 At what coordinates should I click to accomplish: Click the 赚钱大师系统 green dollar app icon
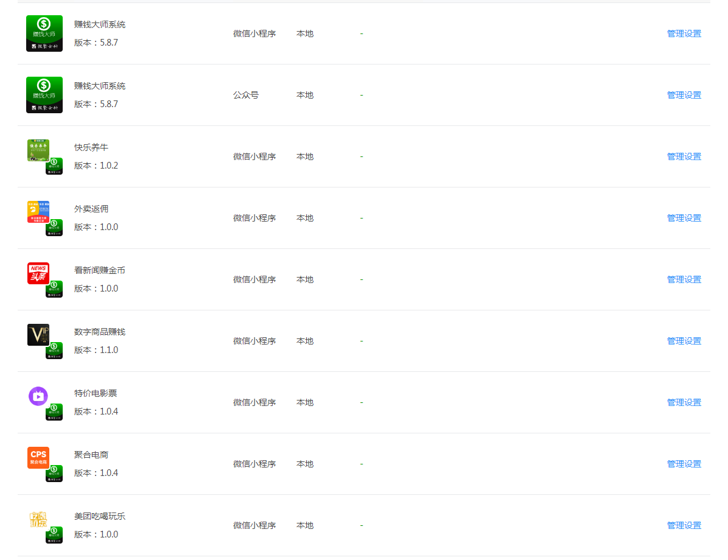click(44, 33)
